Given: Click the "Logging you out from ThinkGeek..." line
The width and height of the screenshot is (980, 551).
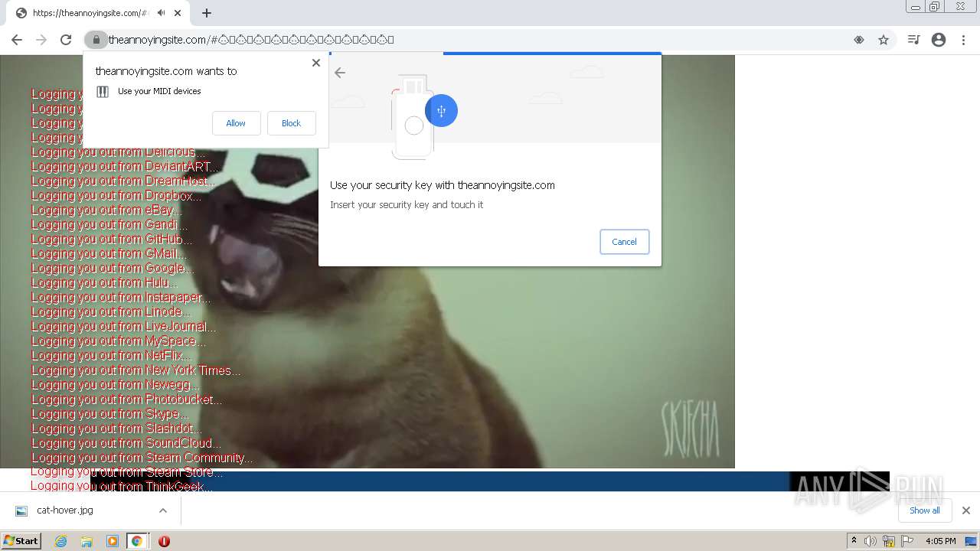Looking at the screenshot, I should (122, 486).
